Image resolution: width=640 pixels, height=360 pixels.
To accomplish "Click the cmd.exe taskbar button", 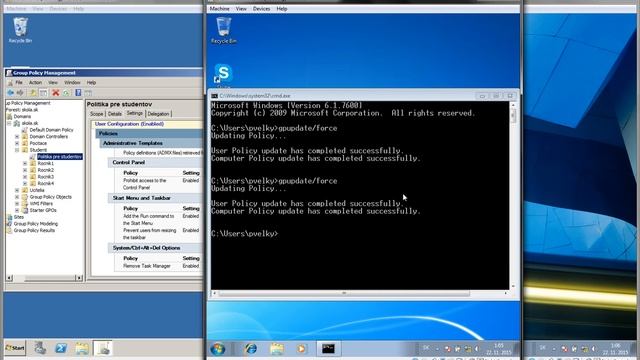I will pos(328,349).
